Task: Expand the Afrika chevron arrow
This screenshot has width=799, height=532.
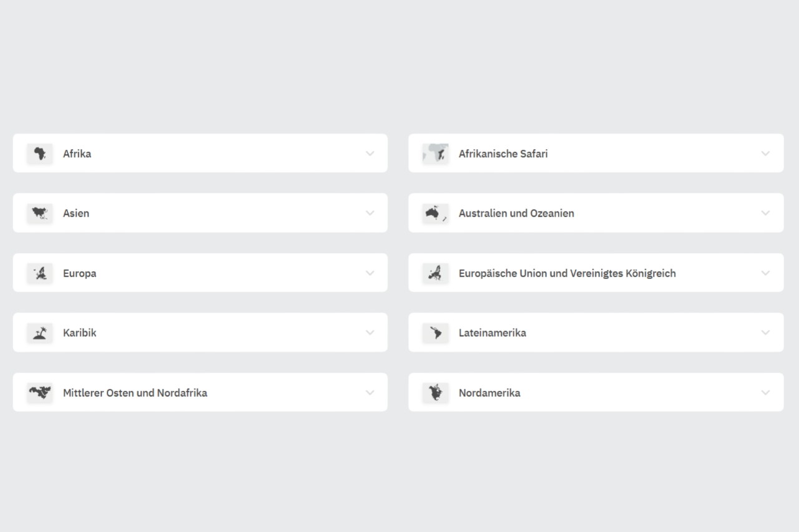Action: click(x=370, y=153)
